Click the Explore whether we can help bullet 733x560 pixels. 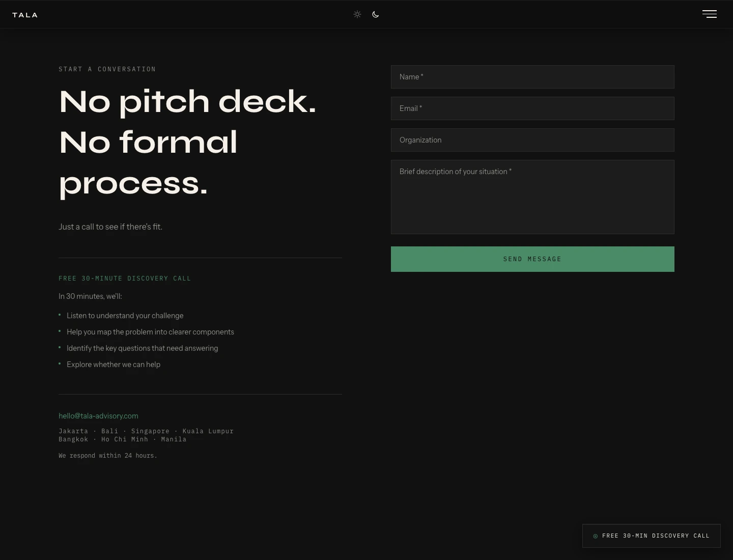click(114, 365)
